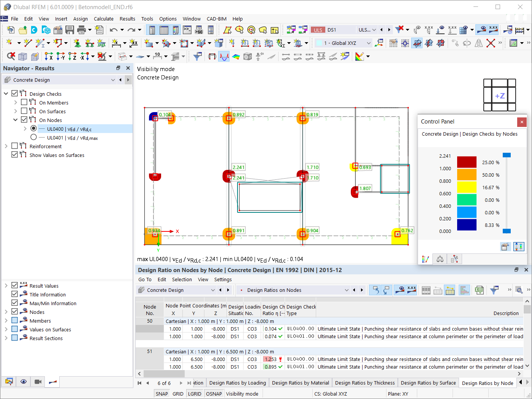Toggle the GRID status bar button
Image resolution: width=532 pixels, height=399 pixels.
[178, 394]
